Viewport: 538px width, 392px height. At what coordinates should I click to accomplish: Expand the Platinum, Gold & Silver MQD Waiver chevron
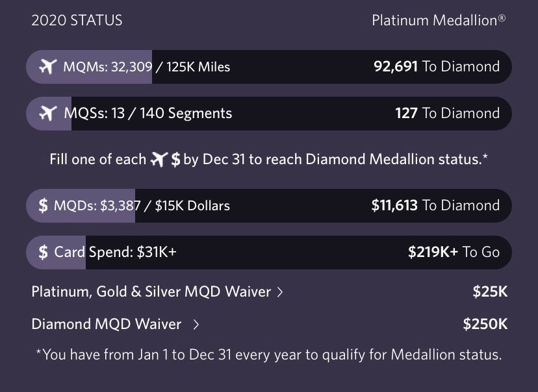pos(280,292)
